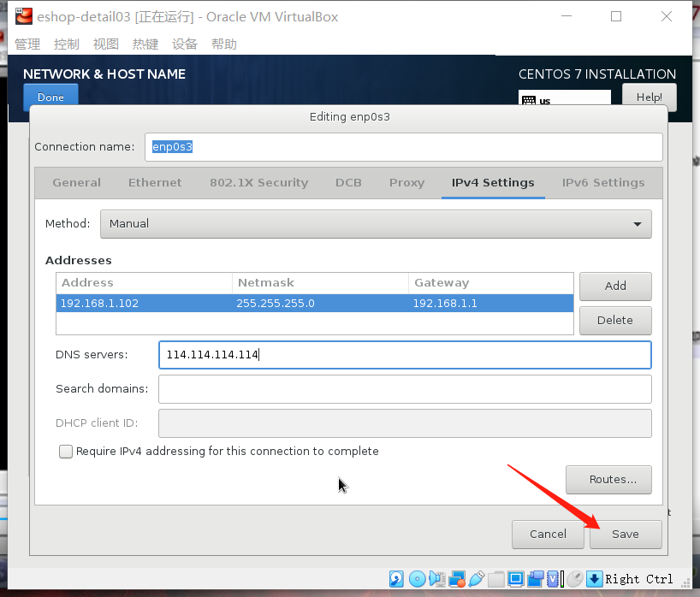
Task: Open the 设备 menu
Action: coord(185,44)
